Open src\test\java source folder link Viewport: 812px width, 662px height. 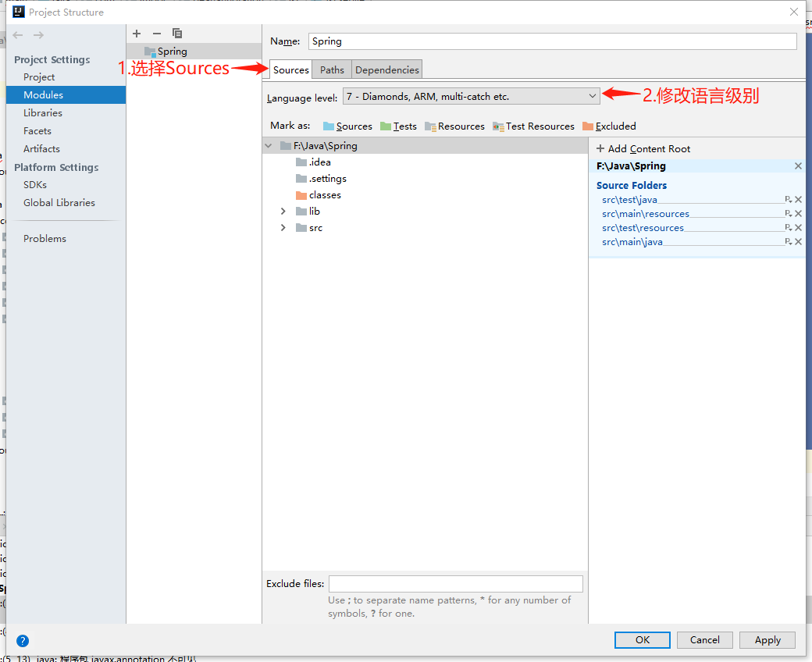pos(630,200)
